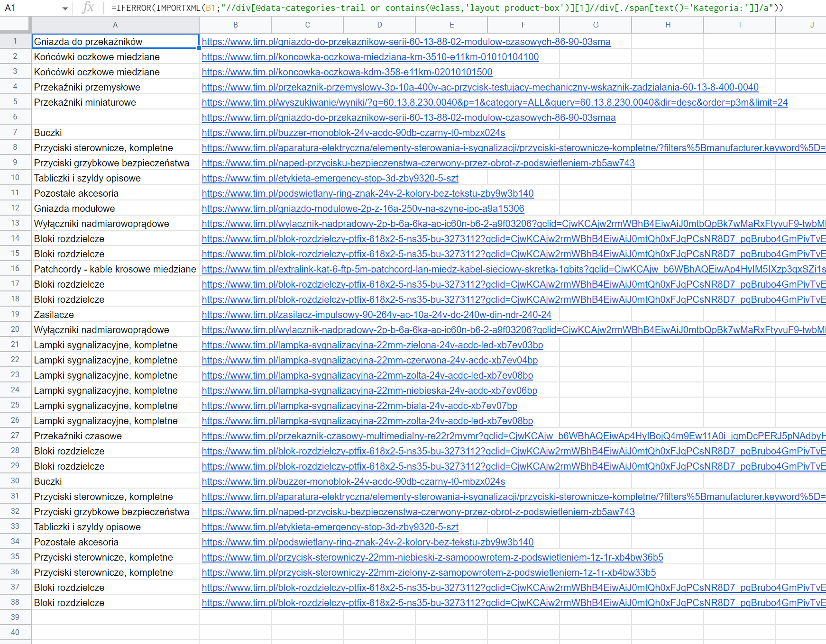
Task: Open the extralink-kat-6-ftp patchcord link
Action: point(514,269)
